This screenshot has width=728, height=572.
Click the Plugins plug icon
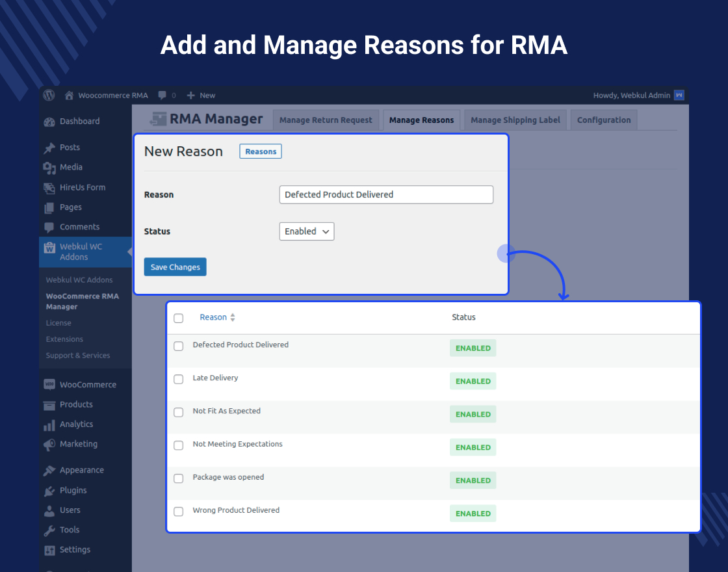(x=49, y=491)
